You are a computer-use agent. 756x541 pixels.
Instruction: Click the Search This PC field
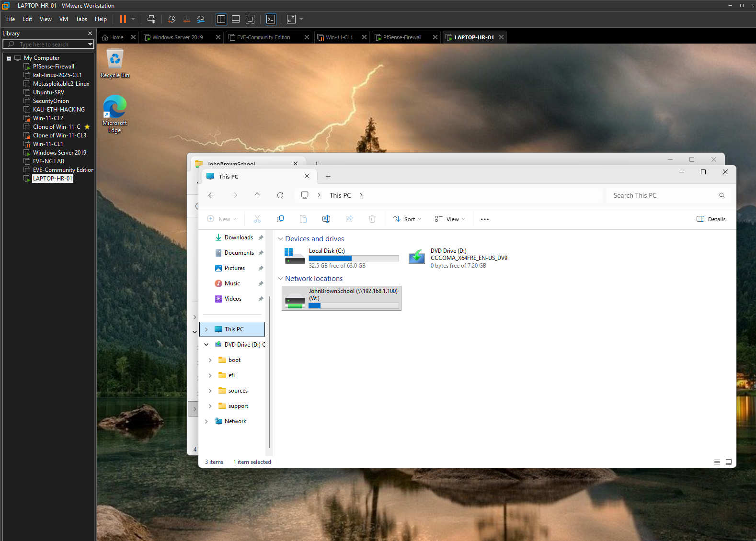[x=669, y=195]
